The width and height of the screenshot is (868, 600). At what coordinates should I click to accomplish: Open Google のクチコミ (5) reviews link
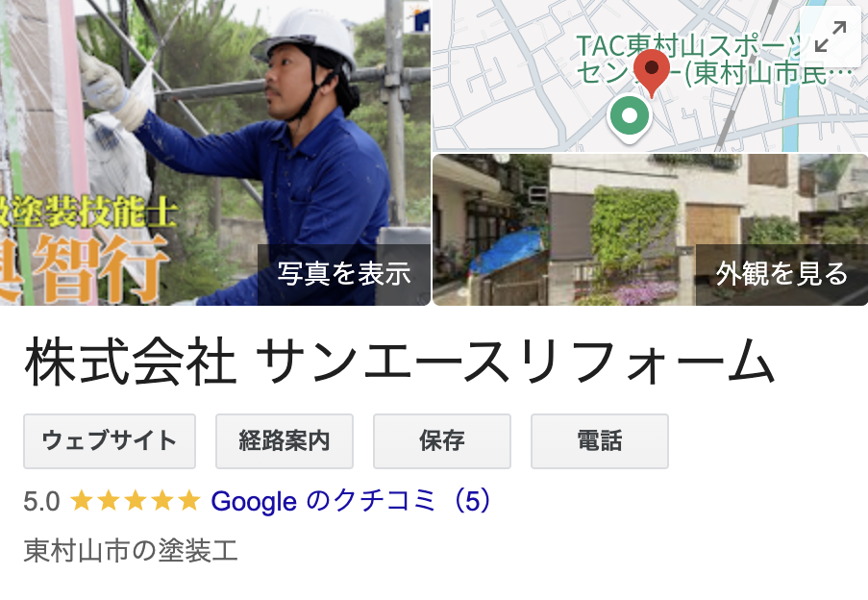tap(351, 501)
